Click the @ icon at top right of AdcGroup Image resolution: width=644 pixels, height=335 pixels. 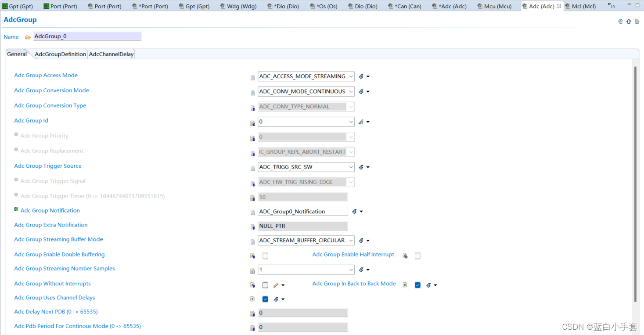[620, 21]
